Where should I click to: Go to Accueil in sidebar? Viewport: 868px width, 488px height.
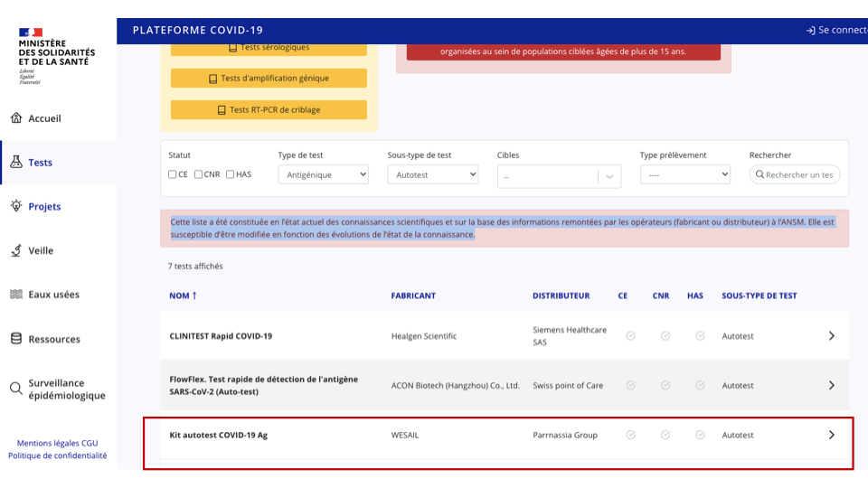58,118
